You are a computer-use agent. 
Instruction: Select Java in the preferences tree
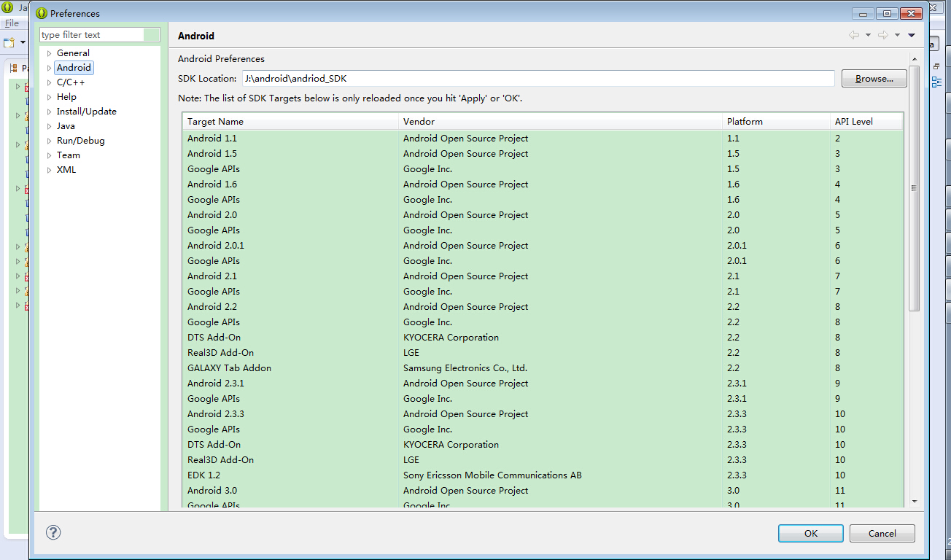(x=66, y=126)
